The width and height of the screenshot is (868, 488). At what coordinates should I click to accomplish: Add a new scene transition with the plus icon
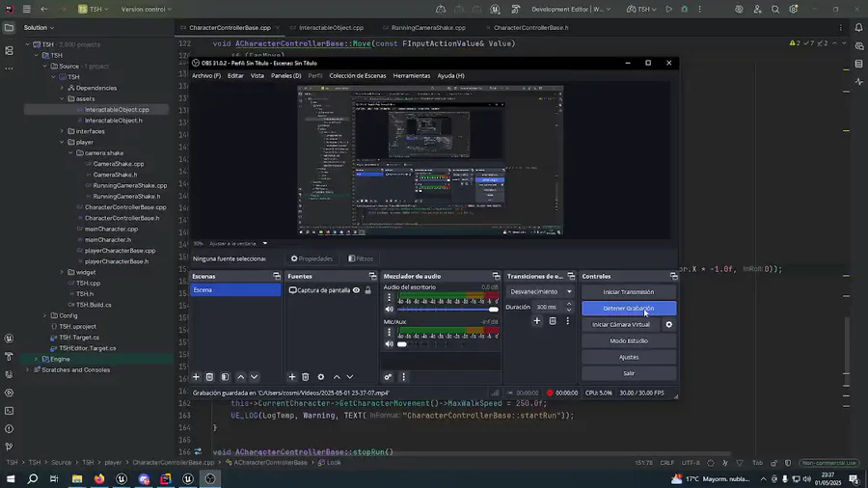(x=537, y=321)
